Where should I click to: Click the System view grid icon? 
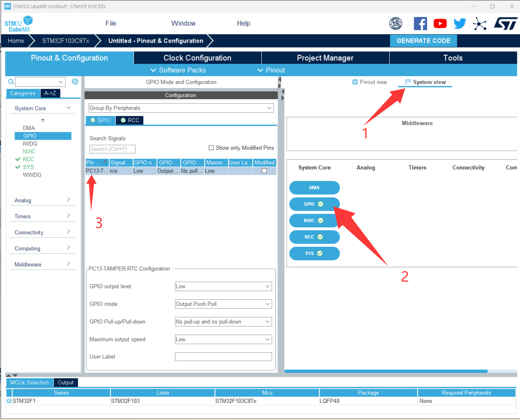coord(408,82)
